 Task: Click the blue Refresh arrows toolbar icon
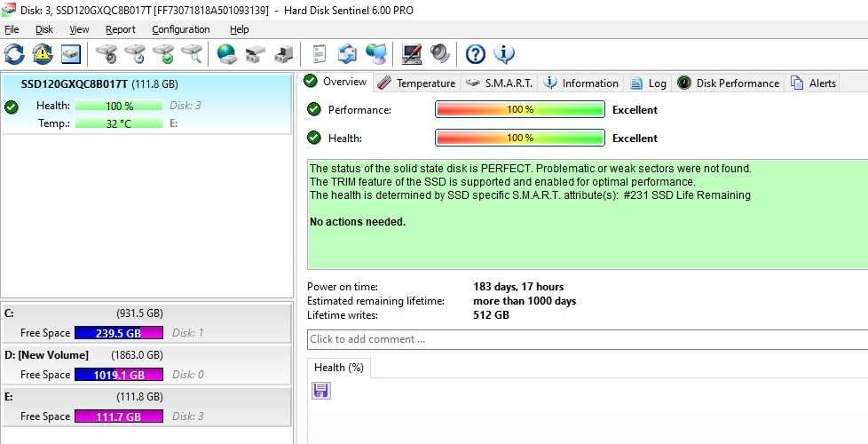pos(14,54)
